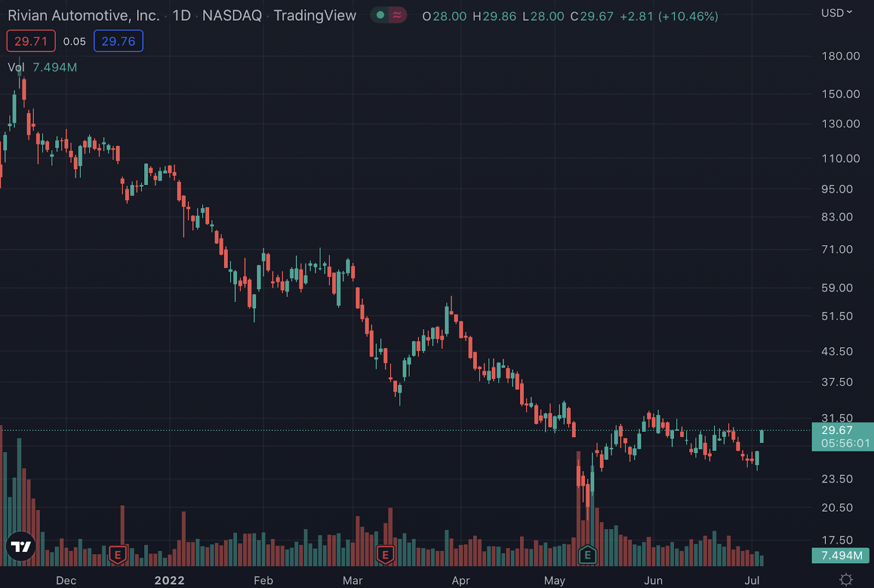Click the 2022 label on time axis
The width and height of the screenshot is (874, 588).
tap(169, 580)
